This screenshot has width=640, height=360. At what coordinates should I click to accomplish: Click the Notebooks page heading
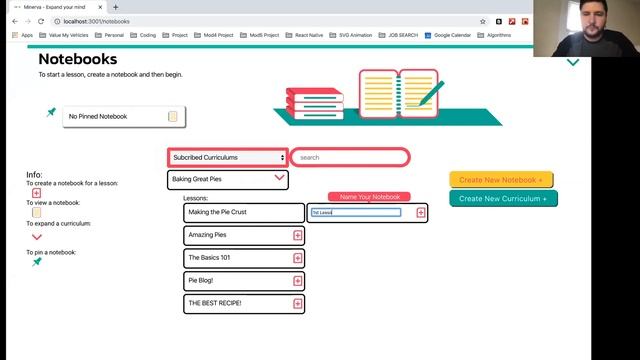(78, 59)
